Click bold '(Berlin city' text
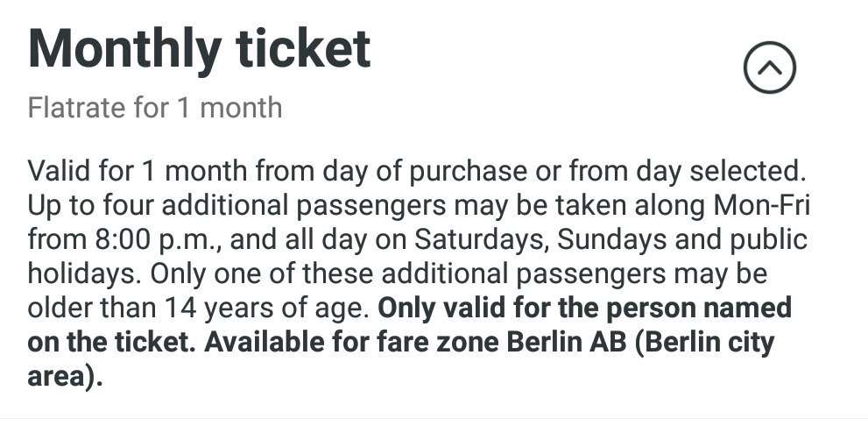 point(704,343)
